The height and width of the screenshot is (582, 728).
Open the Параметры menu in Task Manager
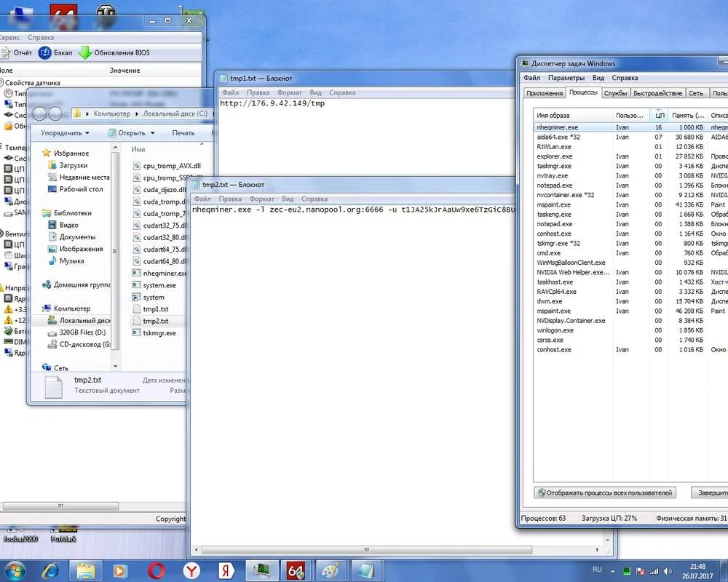[566, 78]
